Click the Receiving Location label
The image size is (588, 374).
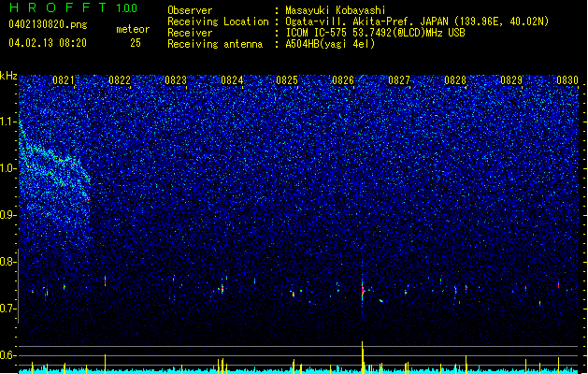coord(218,22)
